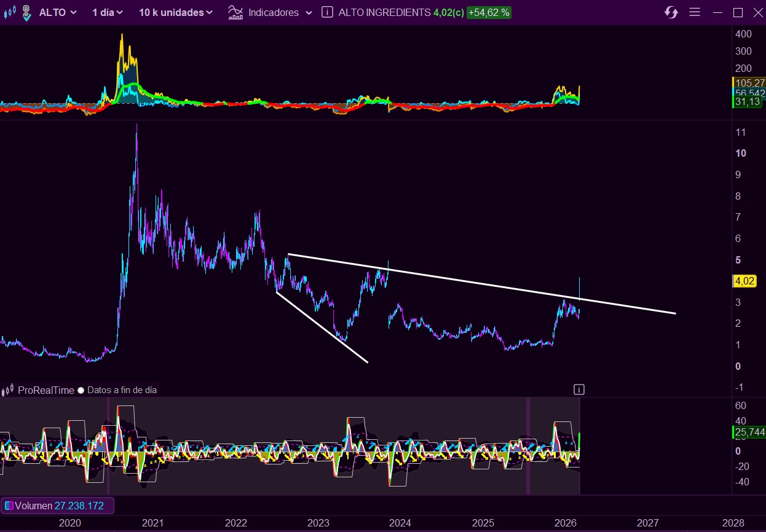This screenshot has width=766, height=532.
Task: Click the ALTO INGREDIENTS instrument name
Action: tap(384, 12)
